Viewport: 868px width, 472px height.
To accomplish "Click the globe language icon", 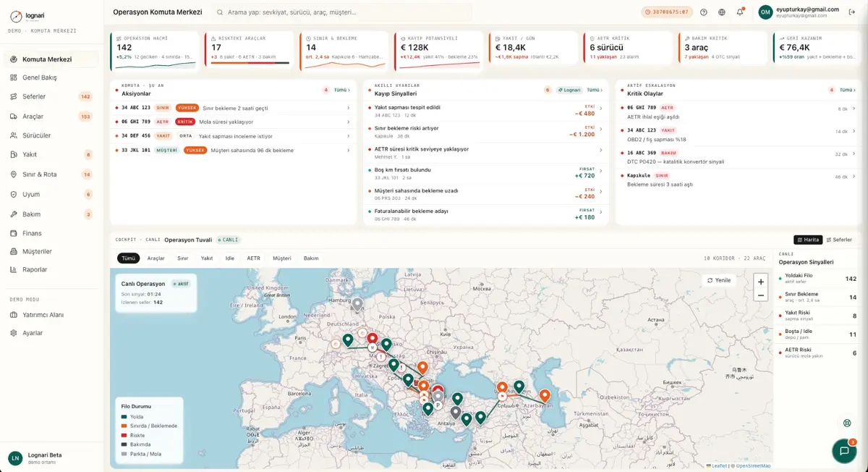I will point(722,12).
